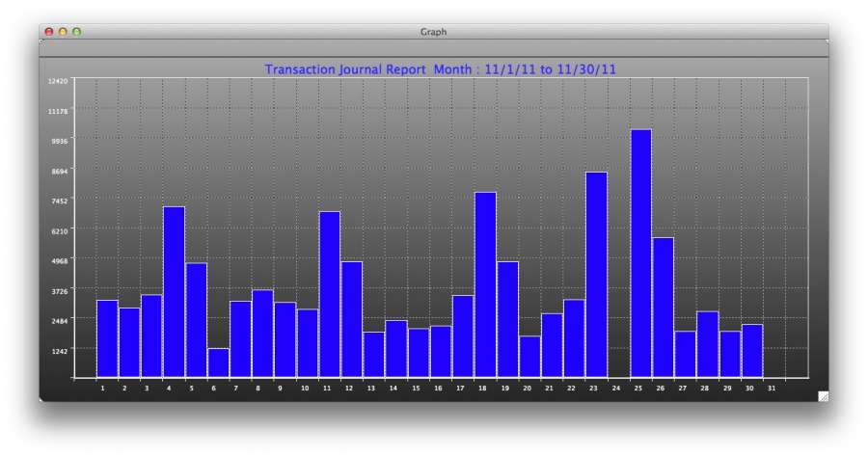
Task: Click x-axis label 24
Action: point(616,389)
